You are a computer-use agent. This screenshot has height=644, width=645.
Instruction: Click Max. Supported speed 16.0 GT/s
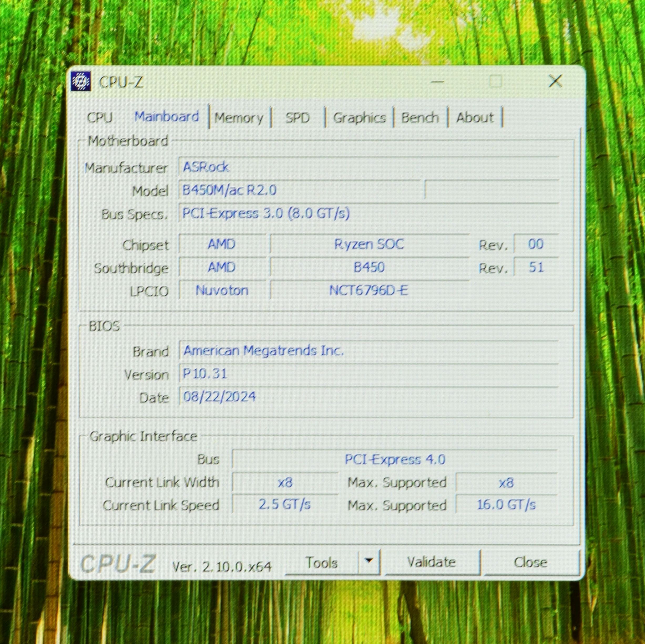point(506,504)
